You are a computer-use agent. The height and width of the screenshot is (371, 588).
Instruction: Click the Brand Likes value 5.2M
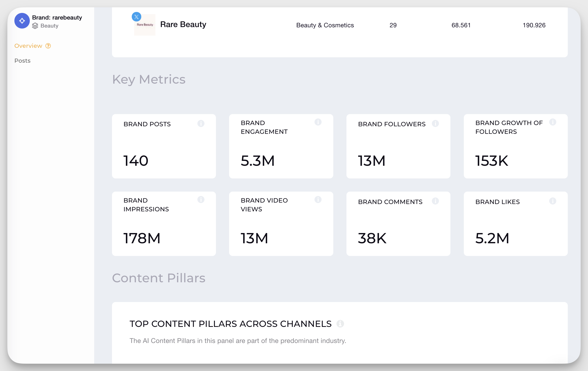492,238
